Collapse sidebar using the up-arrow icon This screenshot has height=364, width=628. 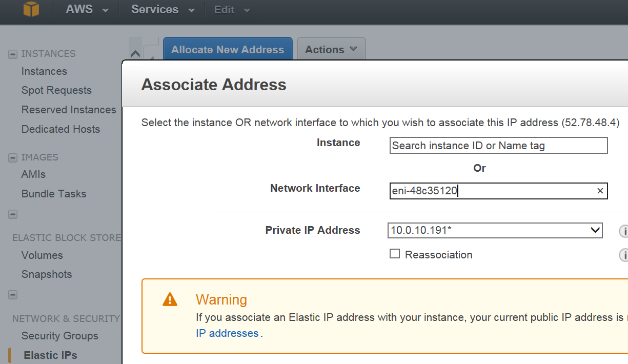pos(135,53)
